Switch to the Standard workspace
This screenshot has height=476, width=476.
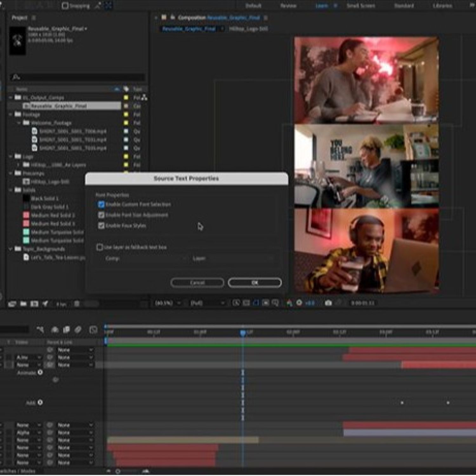tap(404, 6)
